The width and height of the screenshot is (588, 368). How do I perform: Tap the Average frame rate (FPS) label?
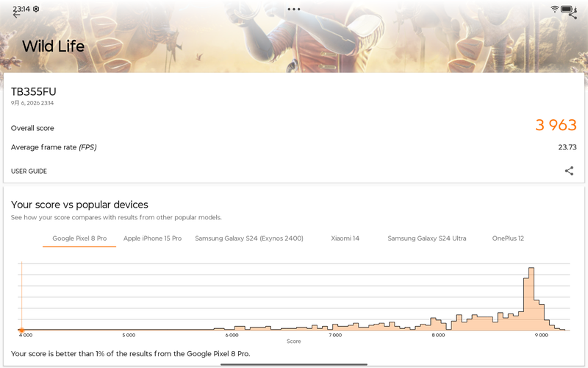(x=54, y=147)
